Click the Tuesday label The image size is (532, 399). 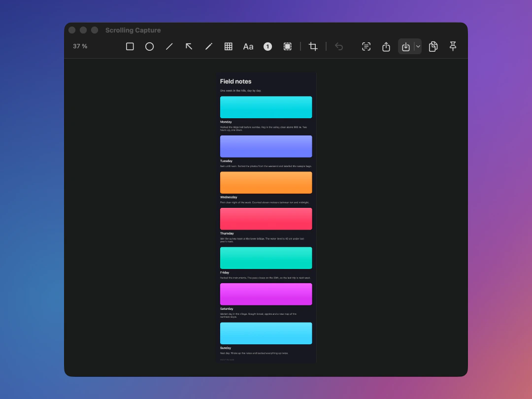pos(226,161)
